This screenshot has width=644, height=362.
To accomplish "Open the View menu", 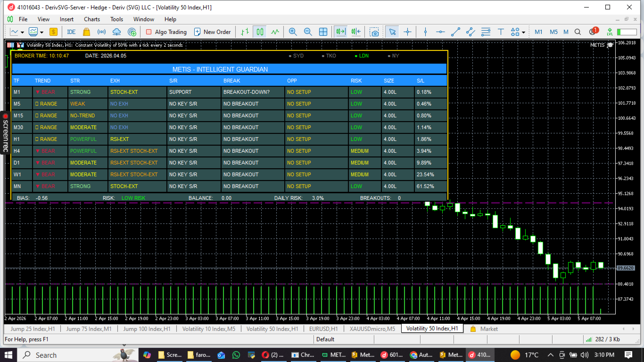I will [43, 19].
